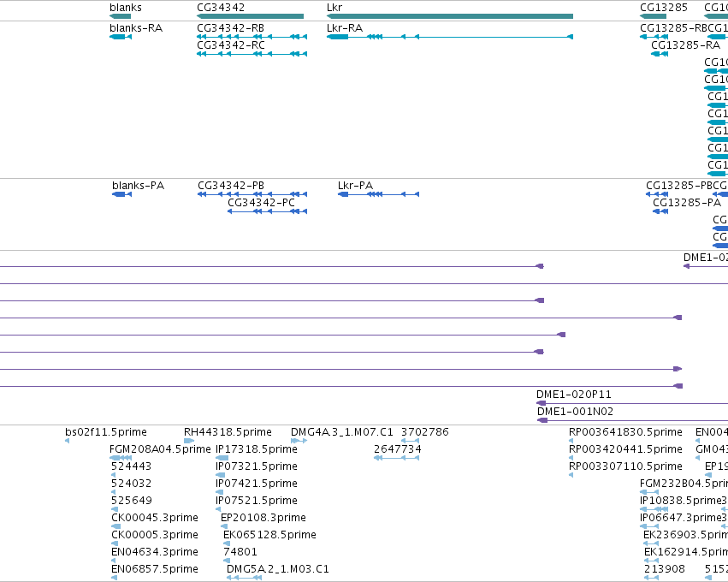Click the RP003641830.5prime EST label
Screen dimensions: 728x582
626,432
